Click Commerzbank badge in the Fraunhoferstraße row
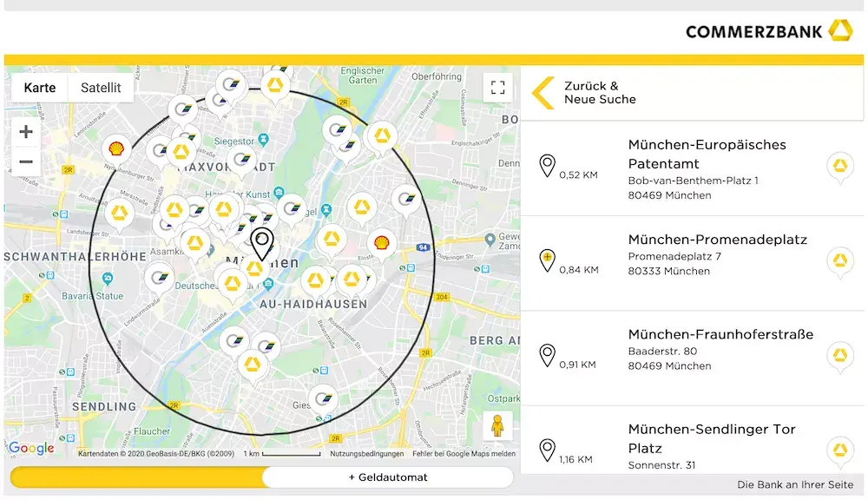Viewport: 868px width, 500px height. (839, 356)
